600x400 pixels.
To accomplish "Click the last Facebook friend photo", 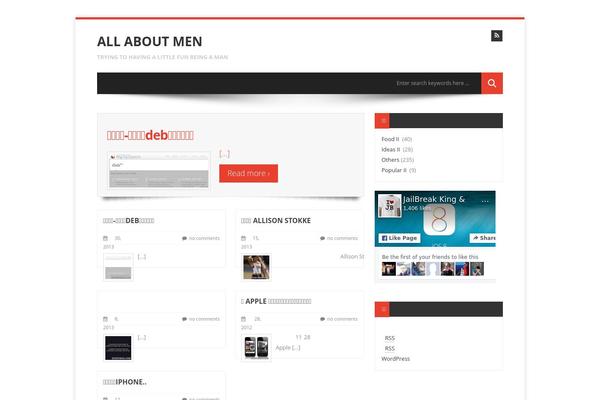I will pos(477,269).
